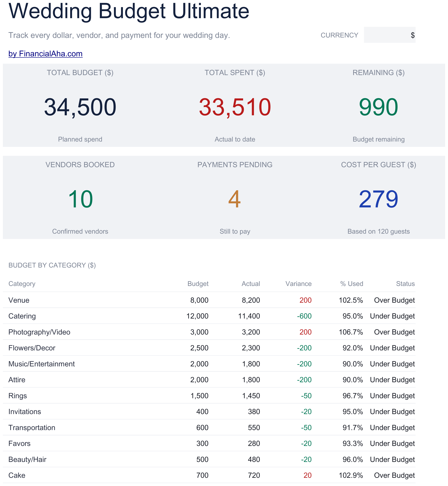Image resolution: width=448 pixels, height=486 pixels.
Task: Click the Transportation category label
Action: (32, 427)
